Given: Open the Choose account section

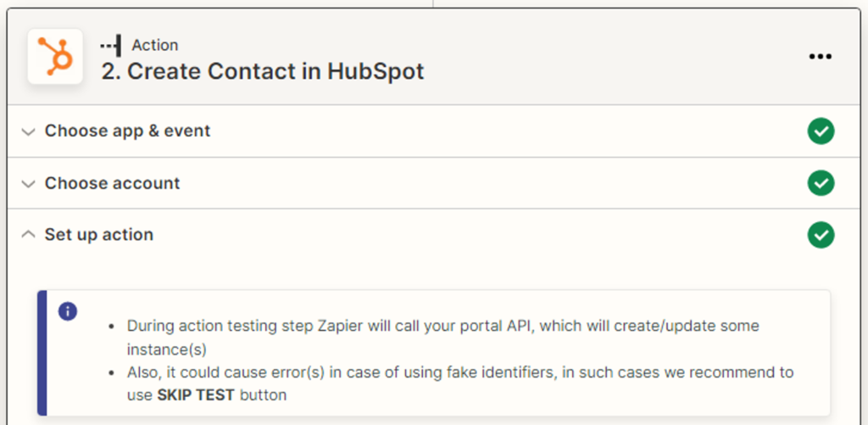Looking at the screenshot, I should point(112,183).
